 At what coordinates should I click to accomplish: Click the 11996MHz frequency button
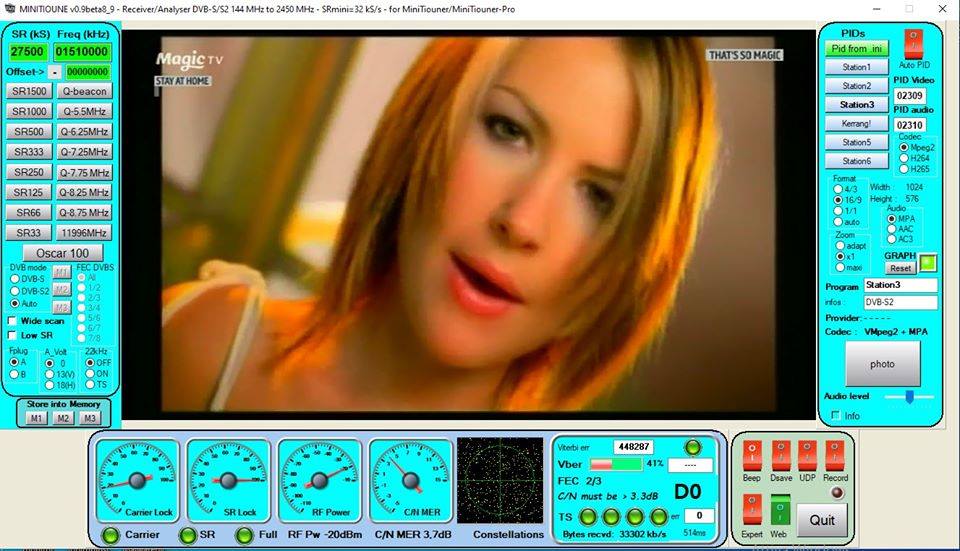(84, 233)
